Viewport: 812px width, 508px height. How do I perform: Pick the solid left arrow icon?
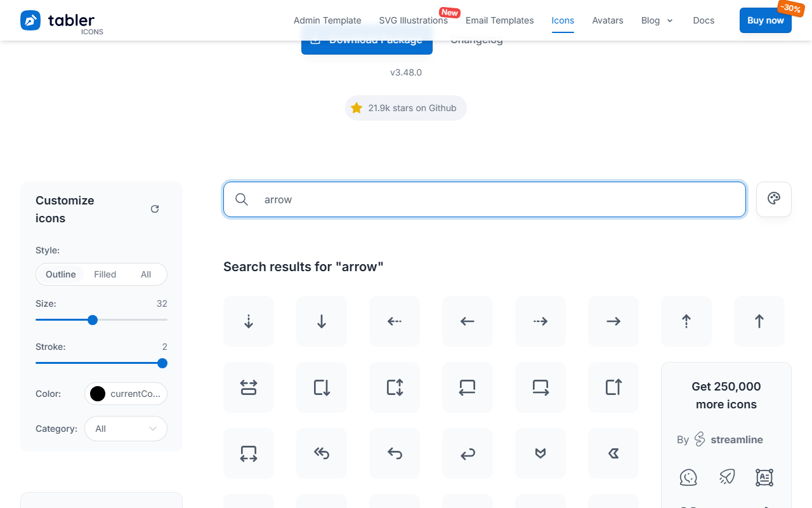[468, 321]
